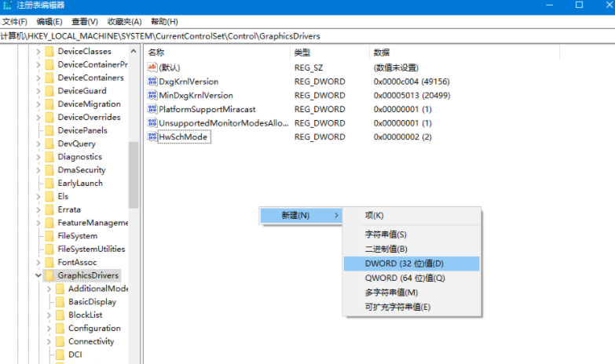
Task: Click the DWORD icon beside MinDxgKrnlVersion
Action: pos(152,95)
